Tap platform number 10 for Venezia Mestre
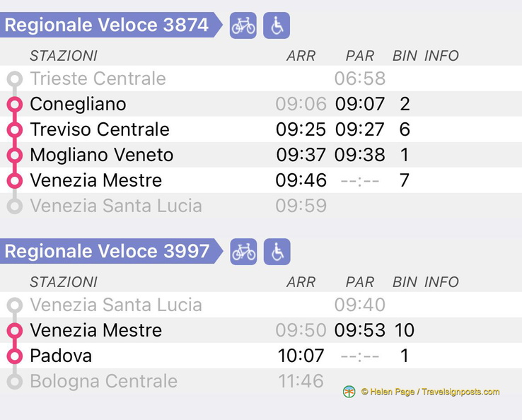This screenshot has height=420, width=522. point(404,330)
